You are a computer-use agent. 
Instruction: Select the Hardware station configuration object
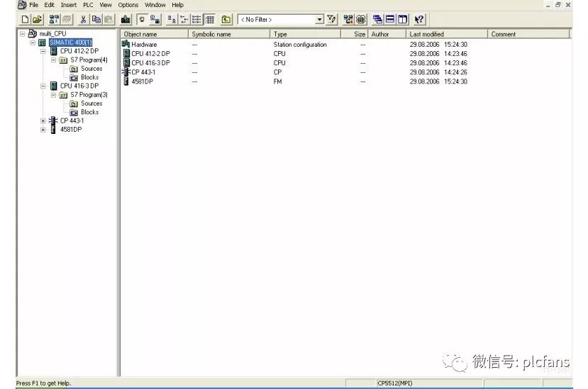coord(144,45)
